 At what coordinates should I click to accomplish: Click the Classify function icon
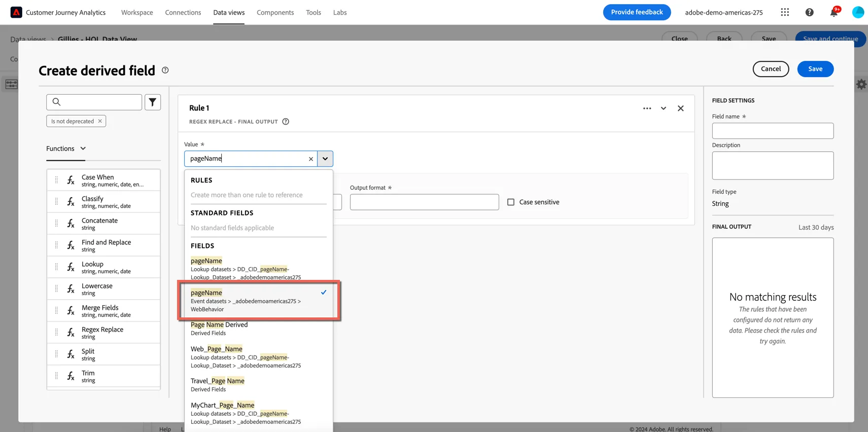coord(71,202)
